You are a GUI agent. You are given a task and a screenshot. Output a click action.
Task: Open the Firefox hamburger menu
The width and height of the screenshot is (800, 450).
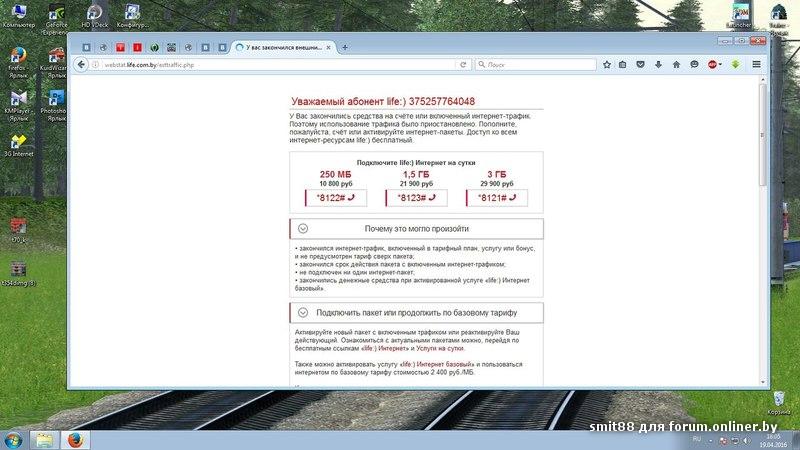coord(757,65)
